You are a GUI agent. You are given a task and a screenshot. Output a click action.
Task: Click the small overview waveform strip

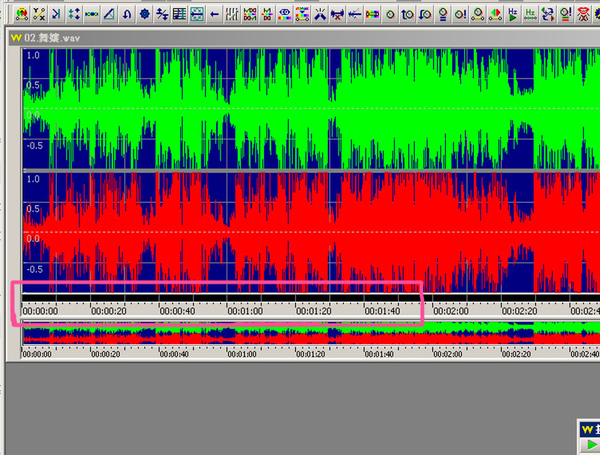pos(300,336)
